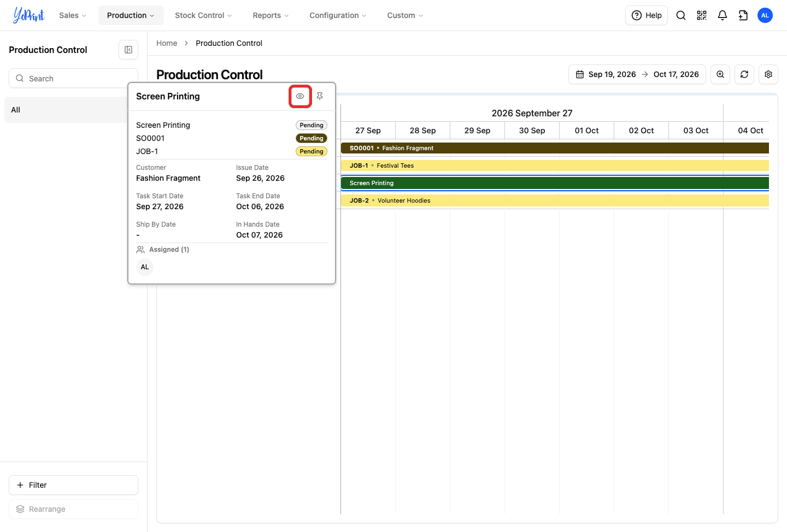
Task: Click the 02 Oct column header
Action: point(641,131)
